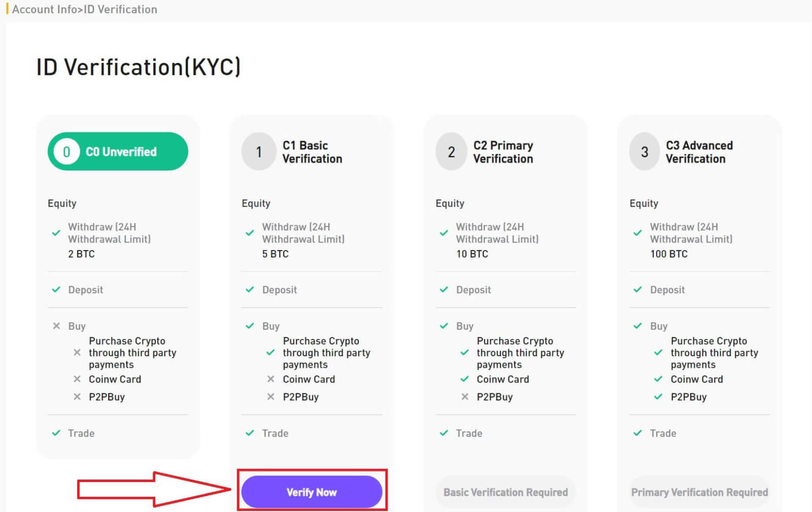Click the 100 BTC withdrawal limit text
The height and width of the screenshot is (512, 812).
669,254
